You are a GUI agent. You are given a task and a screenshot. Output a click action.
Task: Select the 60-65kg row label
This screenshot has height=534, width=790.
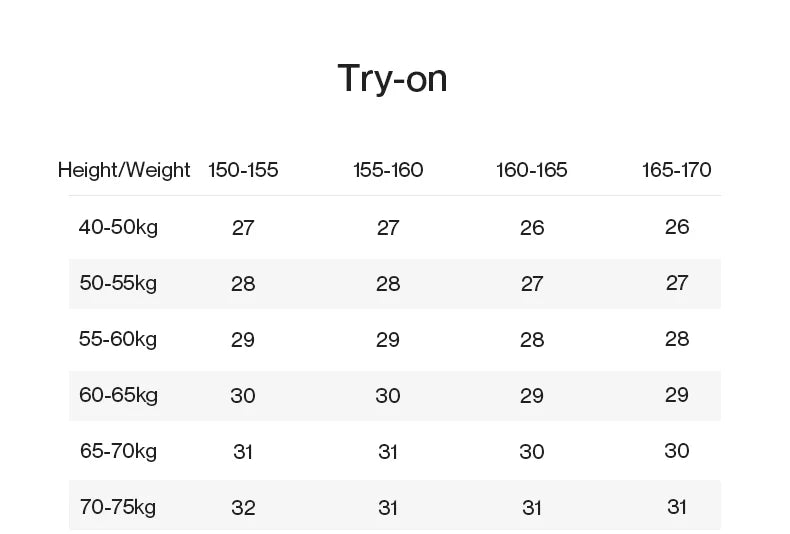119,395
